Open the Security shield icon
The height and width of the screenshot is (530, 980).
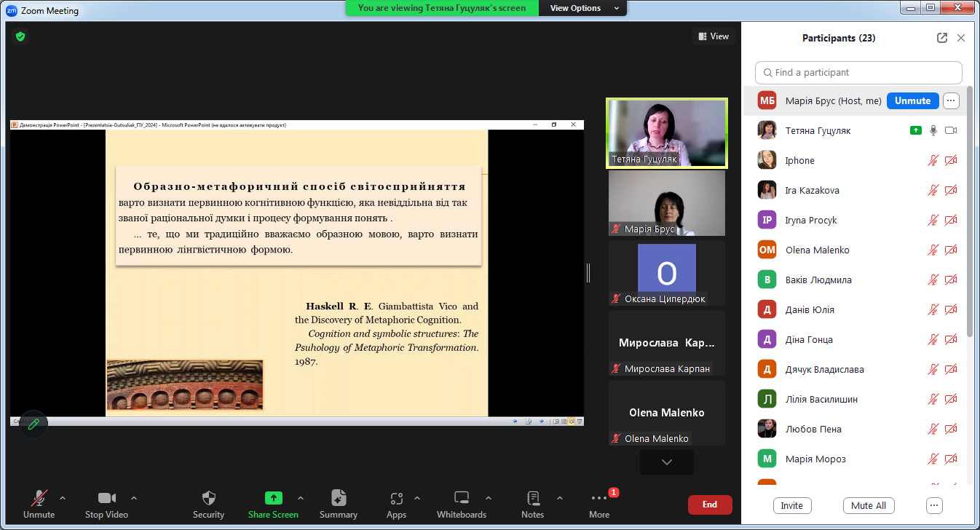[x=208, y=498]
